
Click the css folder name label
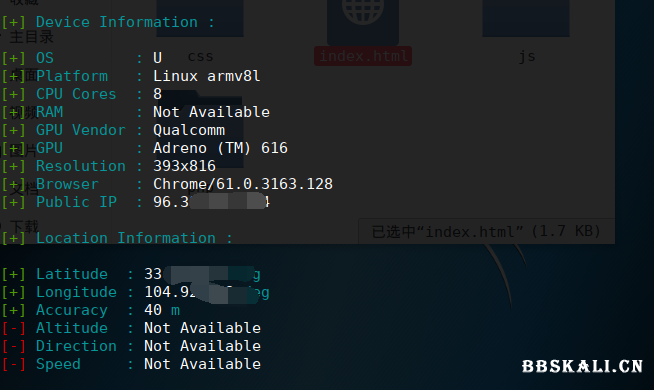(x=201, y=56)
